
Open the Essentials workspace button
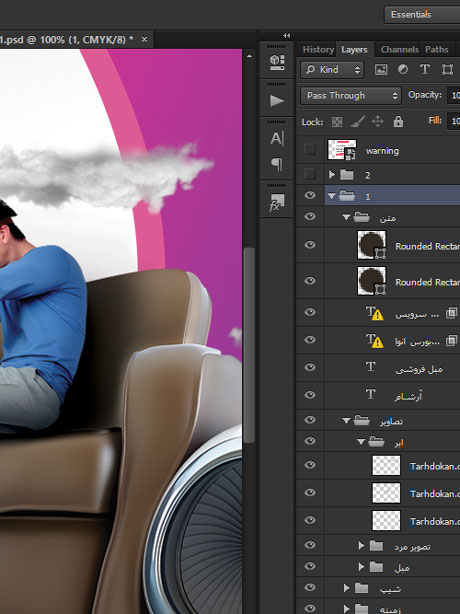pyautogui.click(x=423, y=15)
